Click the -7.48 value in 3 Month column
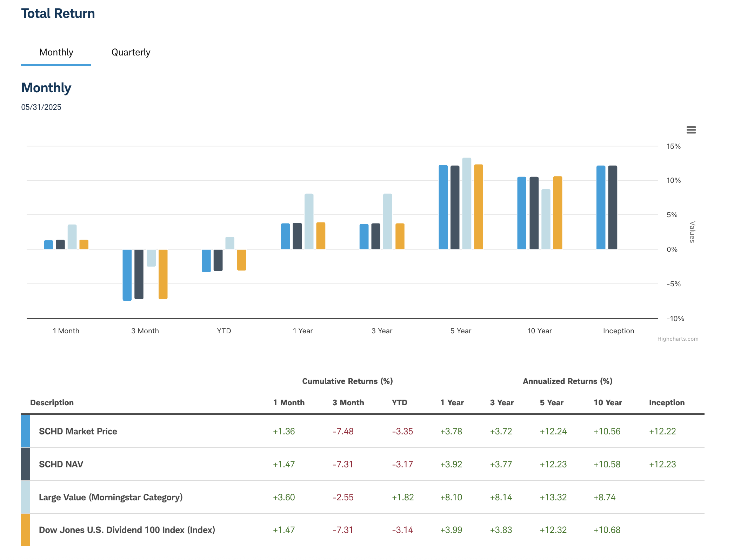The image size is (734, 560). click(343, 431)
